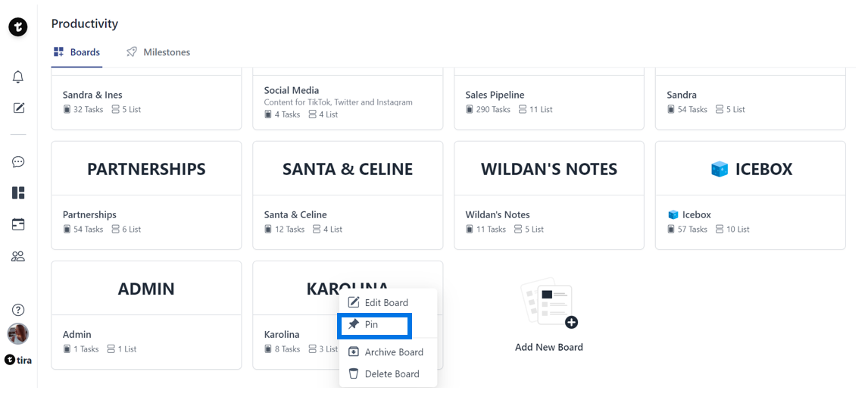Click the help question mark icon
The width and height of the screenshot is (868, 400).
(18, 310)
